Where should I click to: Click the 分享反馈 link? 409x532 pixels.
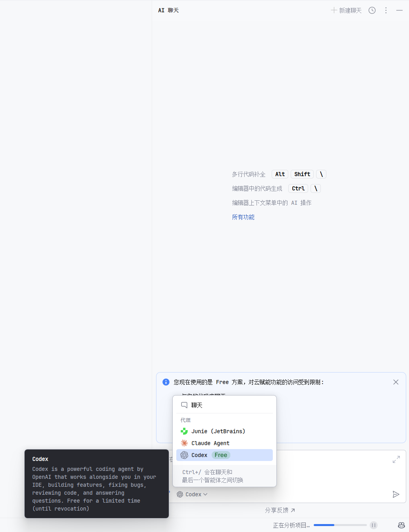(x=280, y=510)
